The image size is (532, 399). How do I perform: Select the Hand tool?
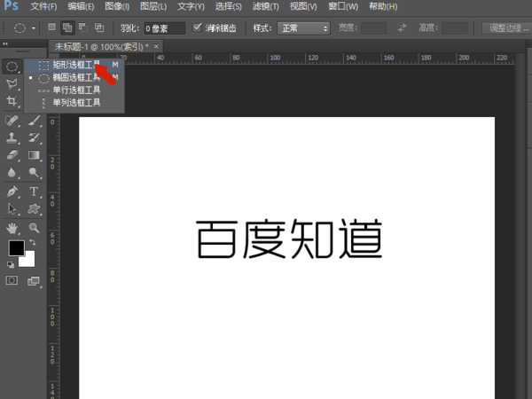12,228
